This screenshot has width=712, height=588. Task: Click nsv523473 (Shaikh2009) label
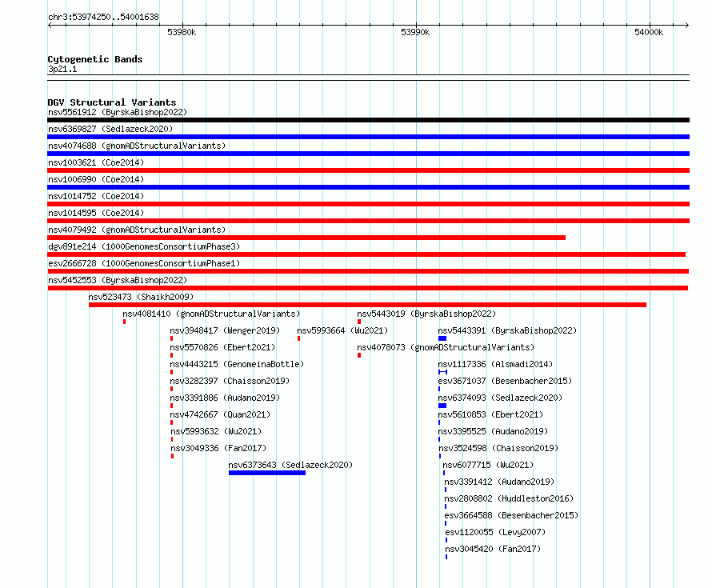[x=141, y=297]
